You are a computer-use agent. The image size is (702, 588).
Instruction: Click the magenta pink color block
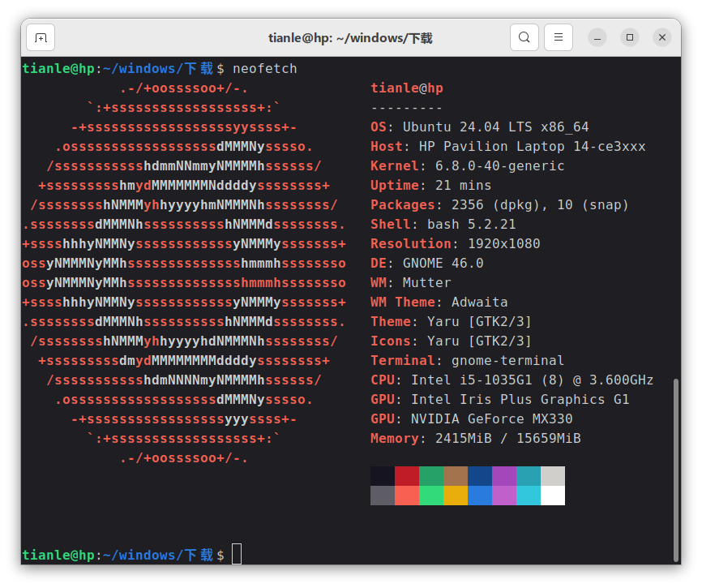click(x=504, y=496)
